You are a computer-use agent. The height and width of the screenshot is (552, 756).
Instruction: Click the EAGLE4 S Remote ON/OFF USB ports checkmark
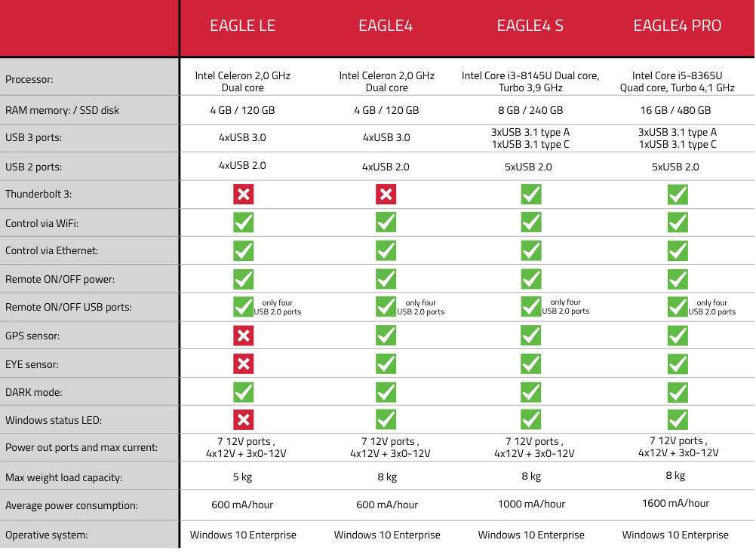[531, 307]
